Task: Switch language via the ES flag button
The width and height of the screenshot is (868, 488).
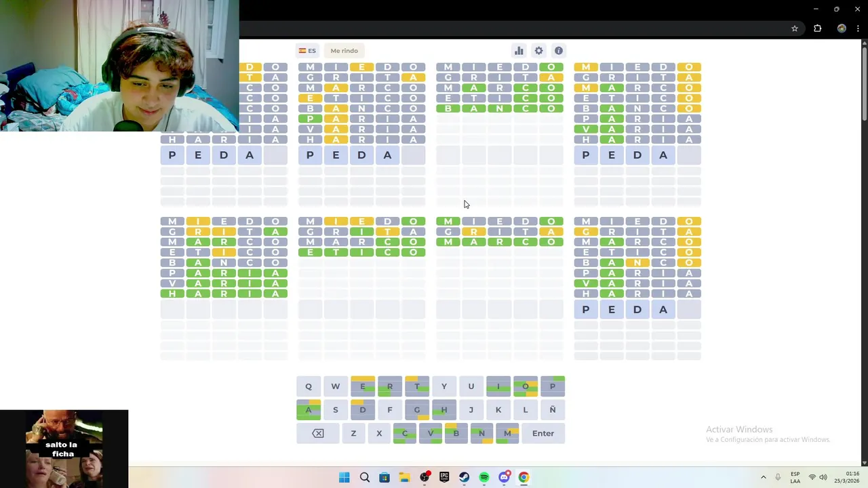Action: [307, 51]
